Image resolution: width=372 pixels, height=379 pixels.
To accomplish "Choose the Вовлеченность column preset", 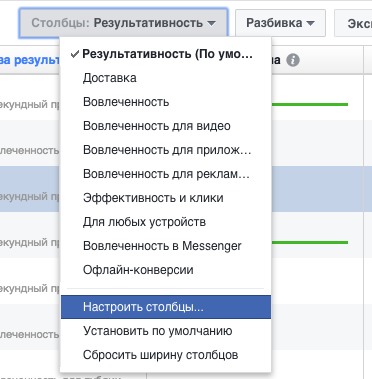I will click(166, 102).
